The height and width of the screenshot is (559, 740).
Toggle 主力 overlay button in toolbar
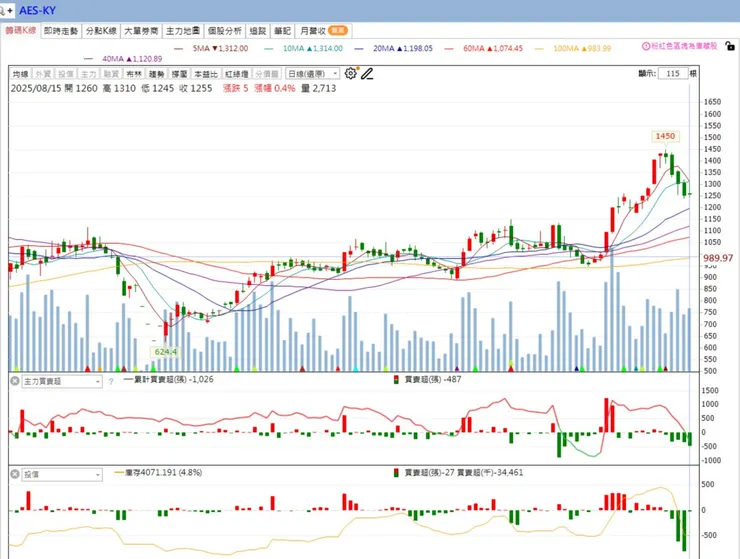coord(88,74)
